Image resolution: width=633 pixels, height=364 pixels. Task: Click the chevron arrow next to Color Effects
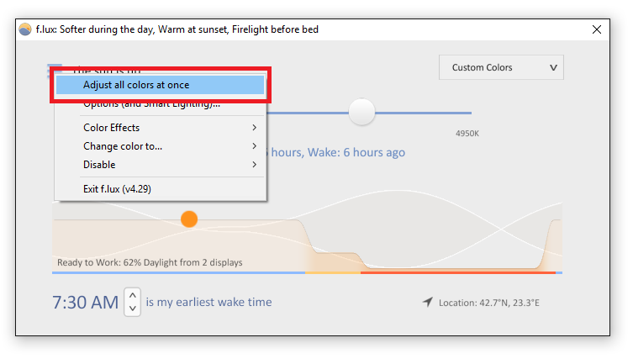pyautogui.click(x=255, y=128)
